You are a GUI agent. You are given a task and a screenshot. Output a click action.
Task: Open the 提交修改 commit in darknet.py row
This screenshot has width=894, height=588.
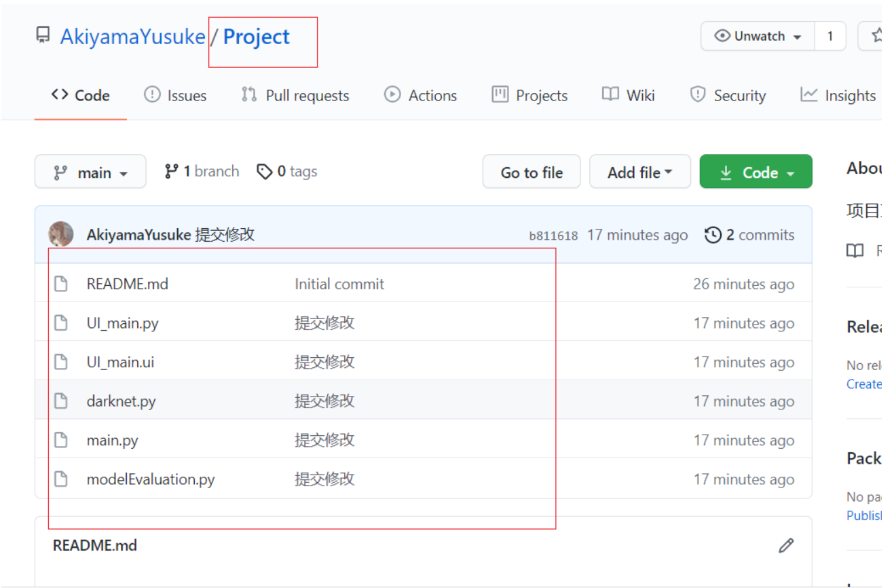pyautogui.click(x=324, y=401)
